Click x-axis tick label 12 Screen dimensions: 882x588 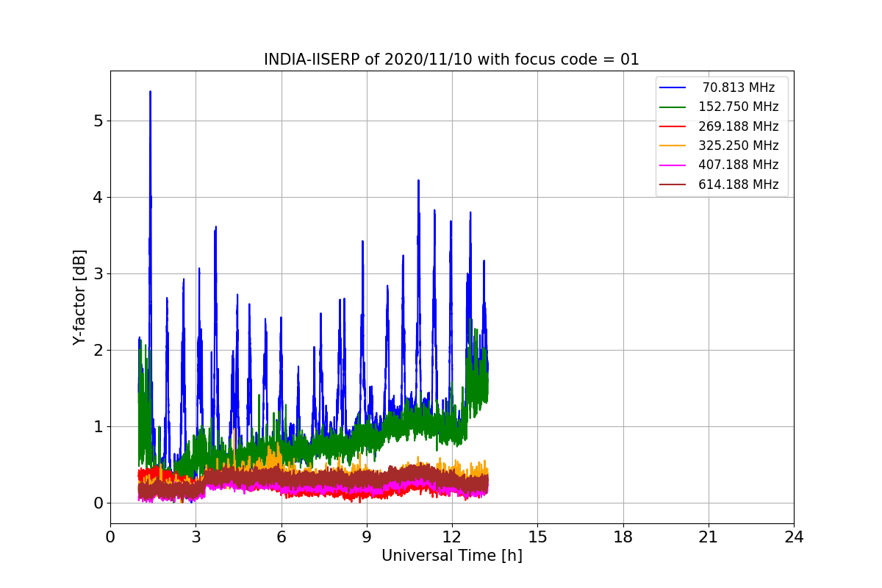point(452,537)
